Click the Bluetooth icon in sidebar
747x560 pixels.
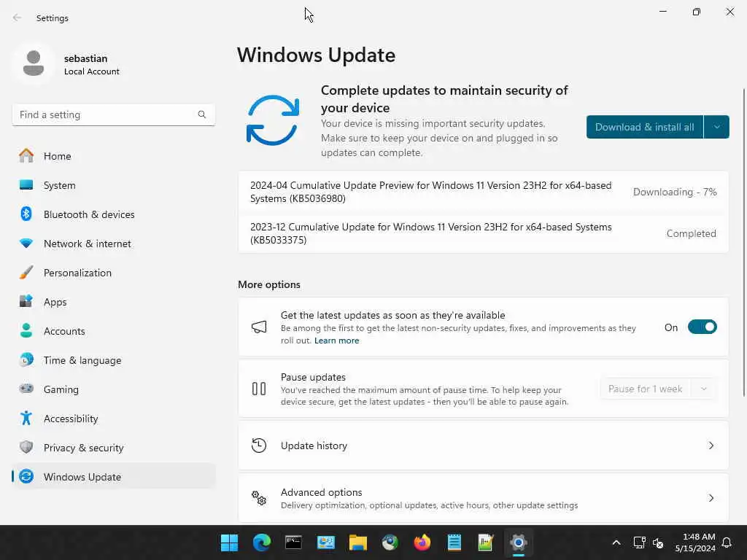coord(26,214)
